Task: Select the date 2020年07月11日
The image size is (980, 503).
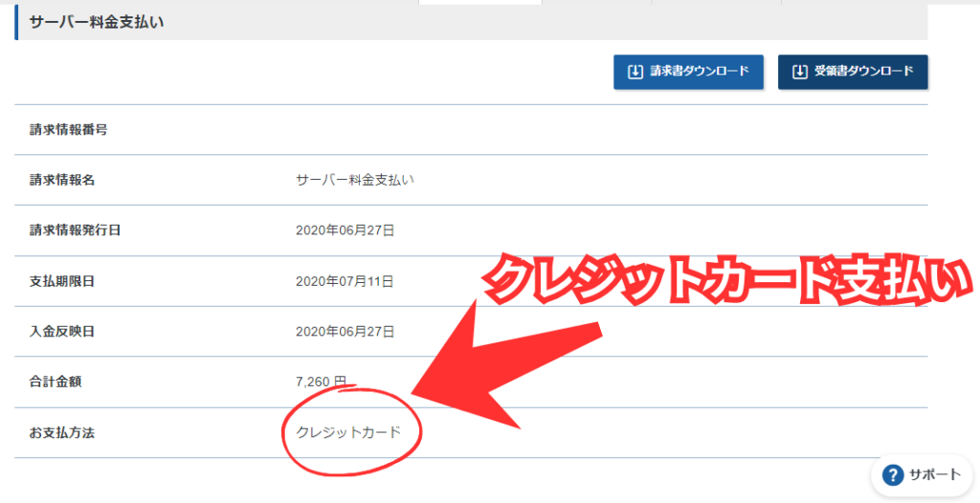Action: tap(345, 281)
